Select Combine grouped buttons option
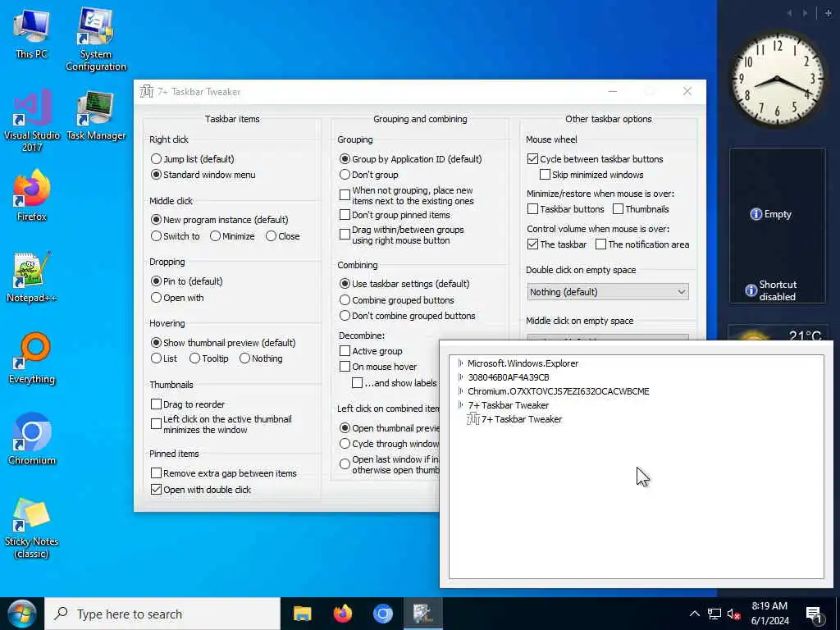Viewport: 840px width, 630px height. (x=345, y=300)
